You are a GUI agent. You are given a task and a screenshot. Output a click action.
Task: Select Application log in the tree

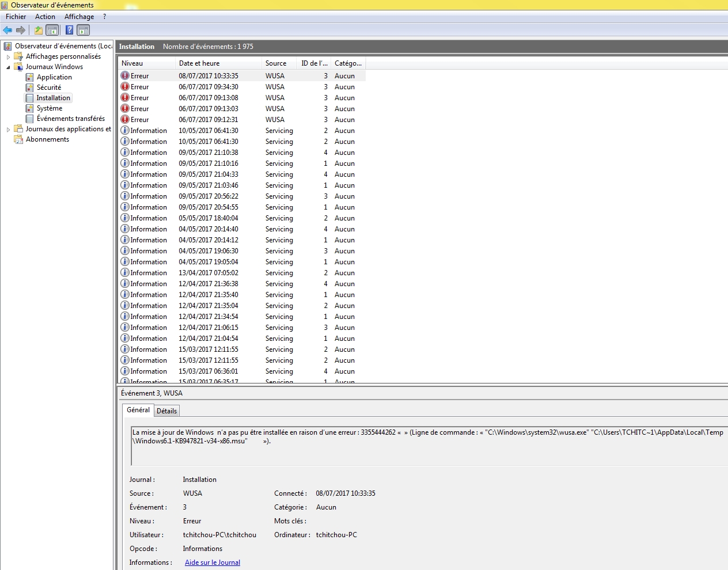pyautogui.click(x=54, y=77)
